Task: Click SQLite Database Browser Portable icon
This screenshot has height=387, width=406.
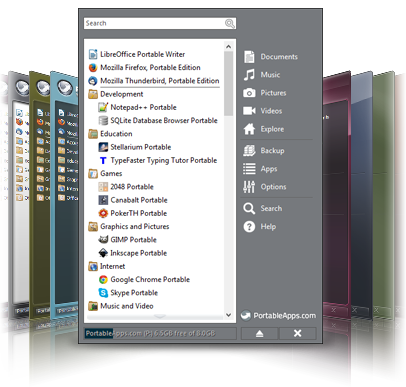Action: 103,120
